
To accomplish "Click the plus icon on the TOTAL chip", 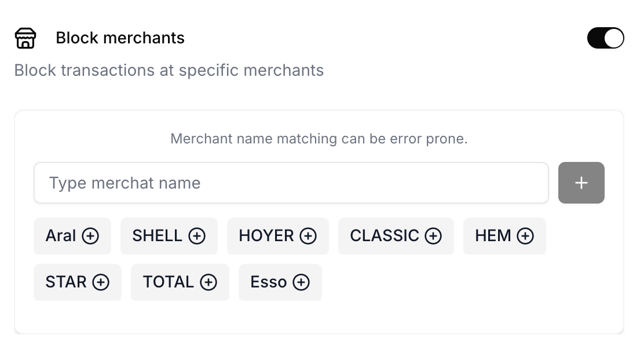I will (x=208, y=282).
